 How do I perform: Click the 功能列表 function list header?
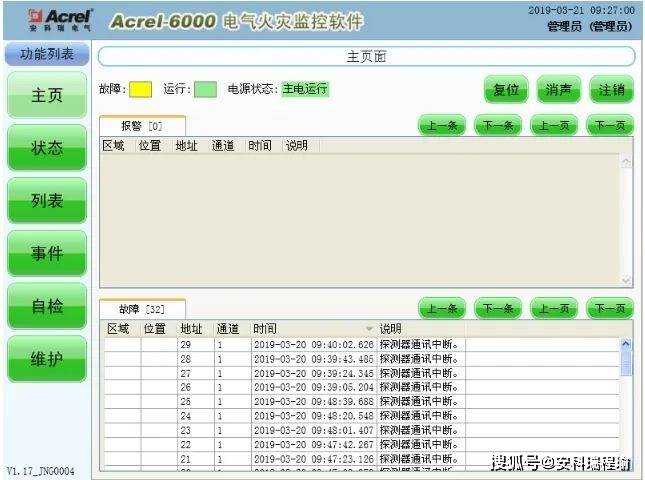[x=47, y=54]
